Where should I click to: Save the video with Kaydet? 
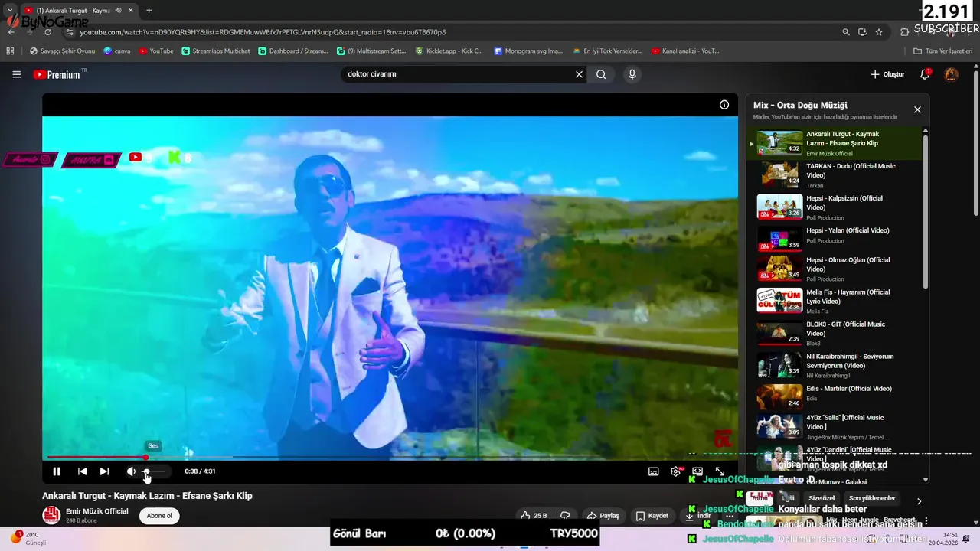pos(652,516)
